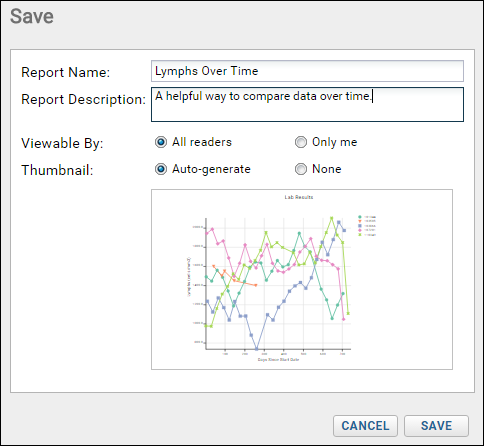Click the pink diamond legend marker

(x=360, y=230)
